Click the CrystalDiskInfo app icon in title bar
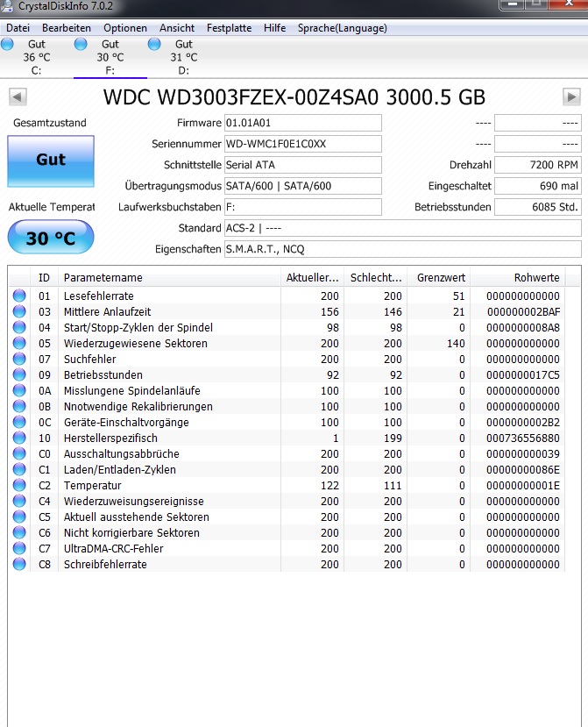The height and width of the screenshot is (727, 588). point(8,5)
